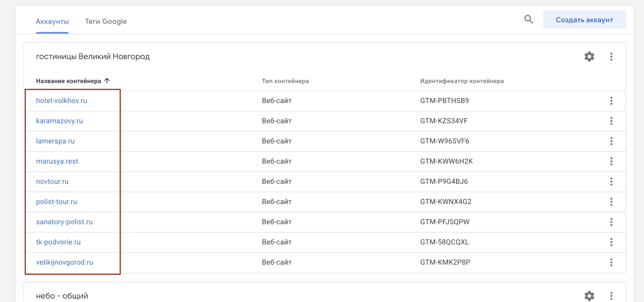Open three-dot menu for polist-tour.ru container

[x=611, y=202]
